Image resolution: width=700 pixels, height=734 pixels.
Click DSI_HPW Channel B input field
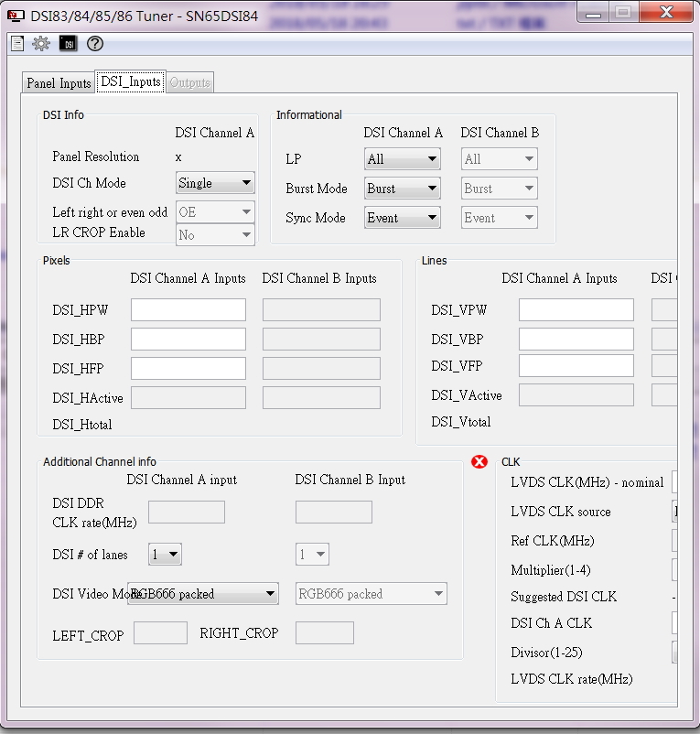click(321, 310)
